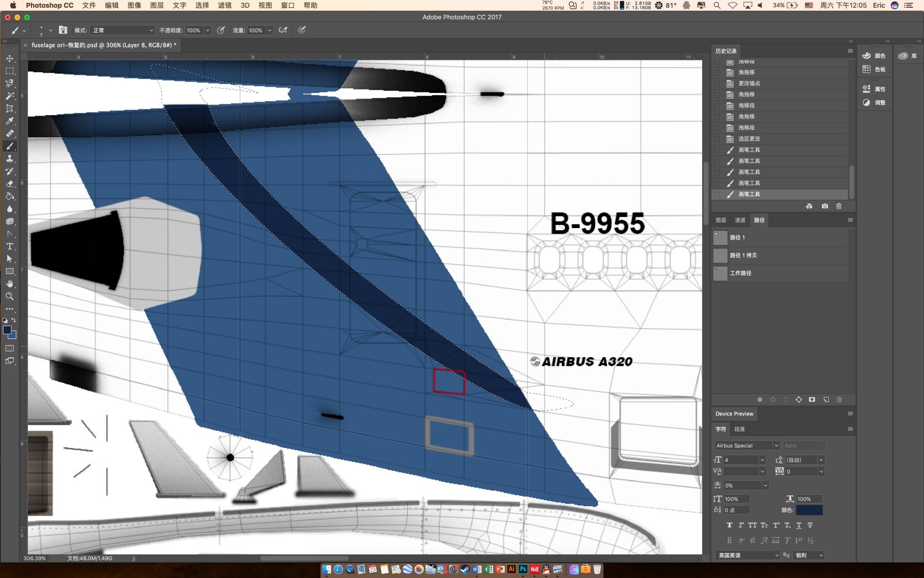
Task: Open the 调整 panel button
Action: (x=874, y=103)
